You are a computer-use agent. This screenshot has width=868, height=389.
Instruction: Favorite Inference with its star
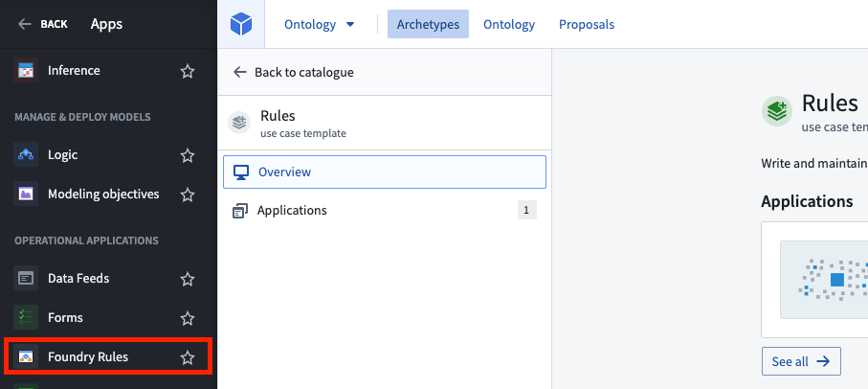pos(188,71)
